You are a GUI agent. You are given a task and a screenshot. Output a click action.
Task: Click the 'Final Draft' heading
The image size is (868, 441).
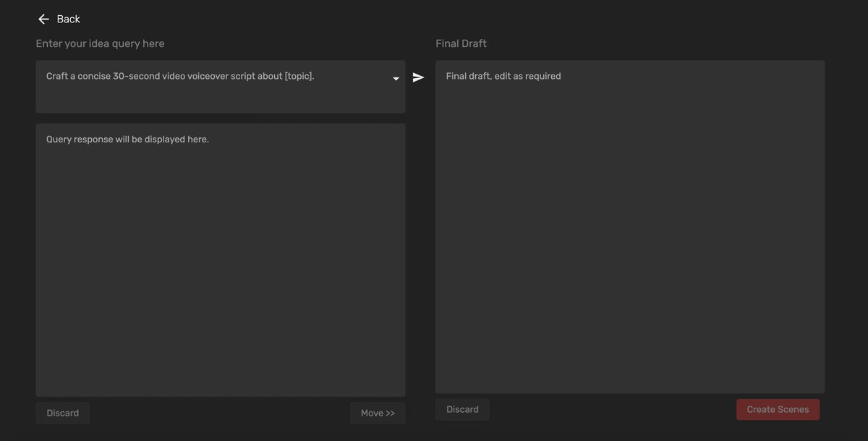(461, 43)
